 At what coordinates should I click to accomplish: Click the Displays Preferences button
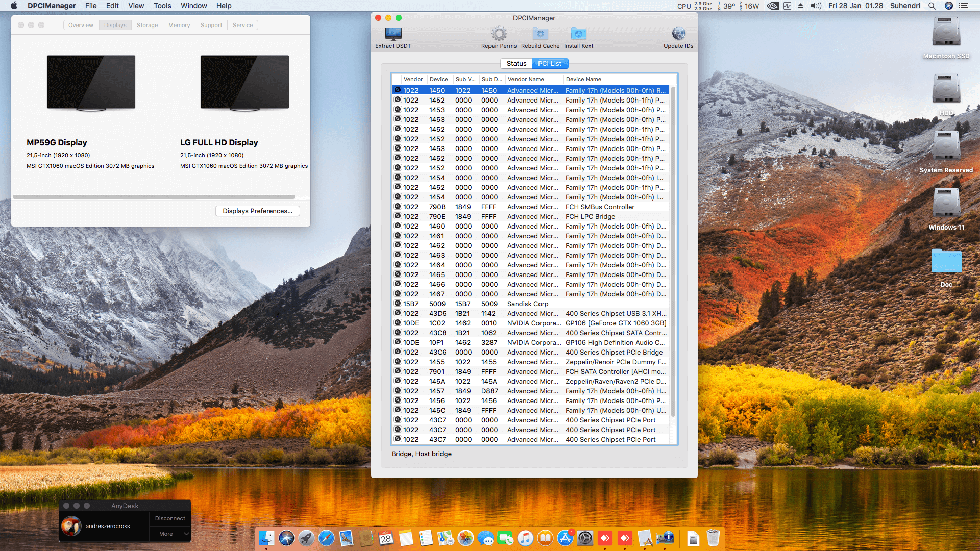click(257, 211)
